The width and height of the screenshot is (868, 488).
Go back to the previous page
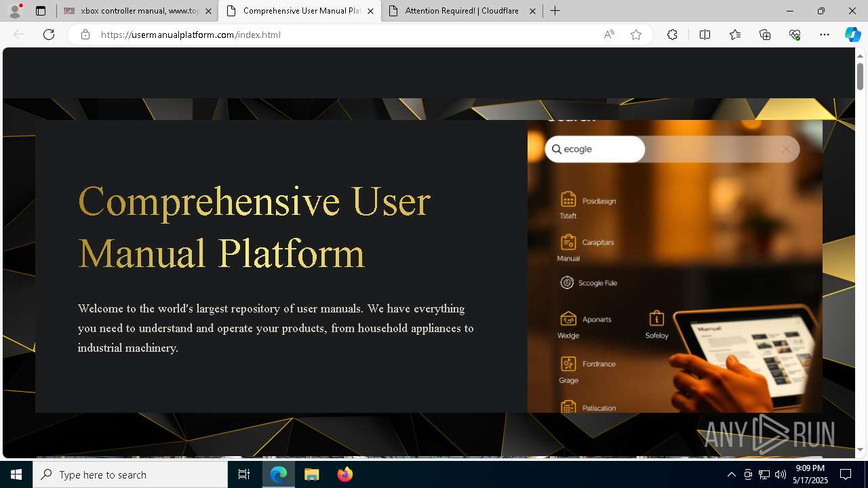point(19,35)
